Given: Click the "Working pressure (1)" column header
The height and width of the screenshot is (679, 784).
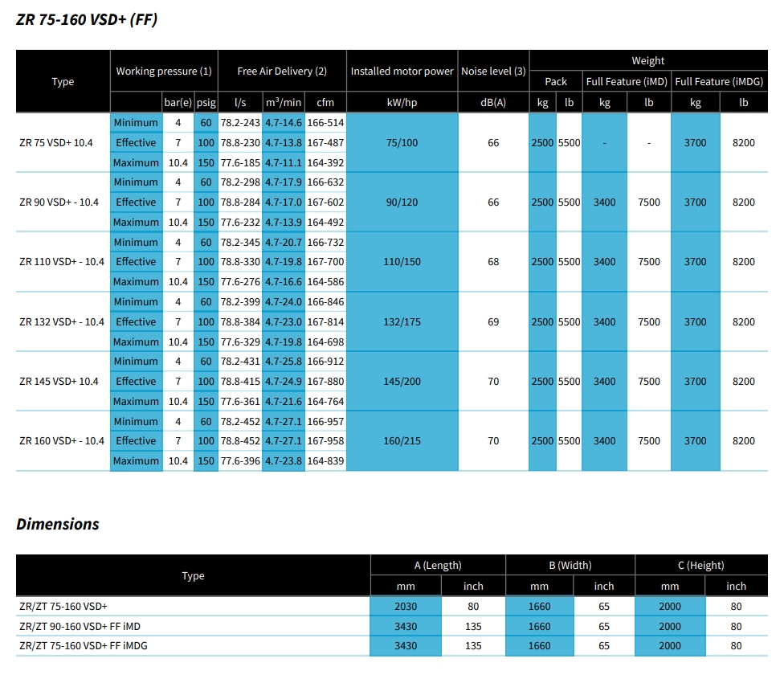Looking at the screenshot, I should (164, 71).
